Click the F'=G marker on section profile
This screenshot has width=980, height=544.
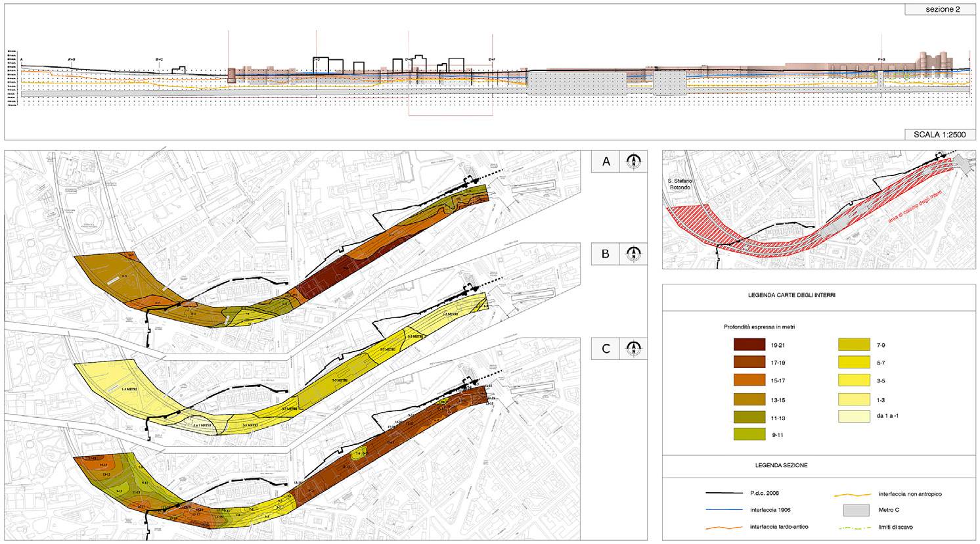tap(881, 60)
